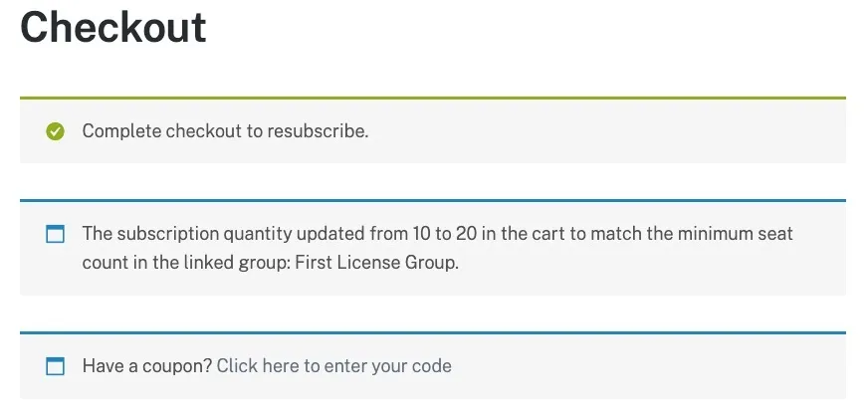Click the blue top border above coupon notice
868x416 pixels.
pos(433,332)
